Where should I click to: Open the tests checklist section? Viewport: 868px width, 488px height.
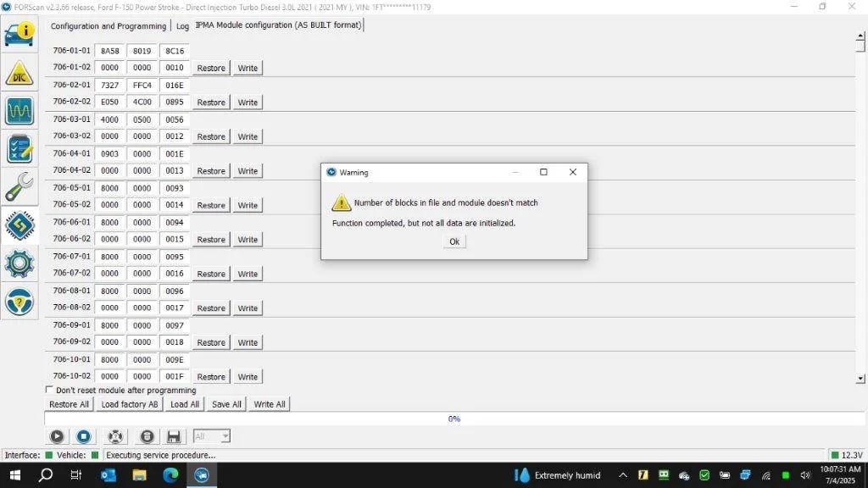click(x=19, y=149)
